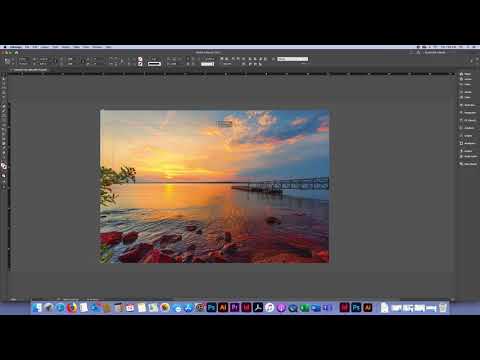Open the Window menu

tap(97, 47)
